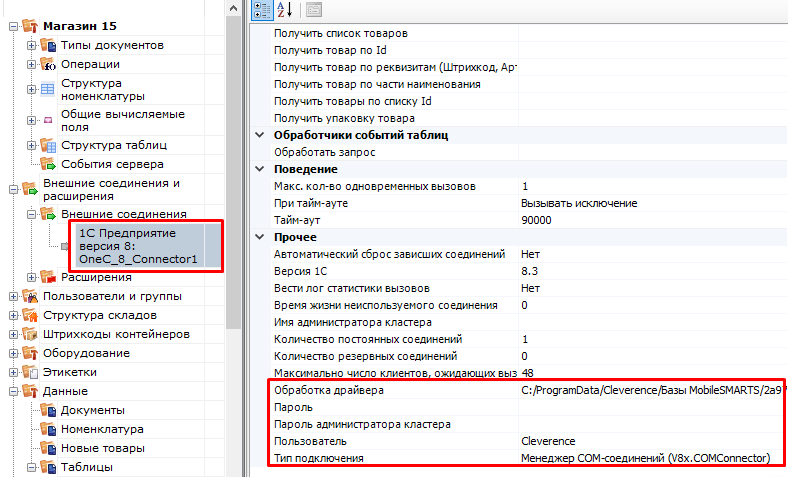The width and height of the screenshot is (788, 477).
Task: Click the Штрихкоды контейнеров icon
Action: pyautogui.click(x=30, y=334)
